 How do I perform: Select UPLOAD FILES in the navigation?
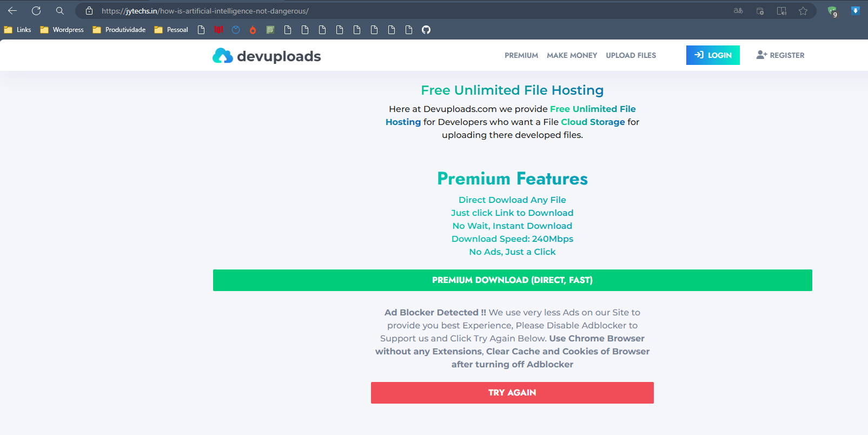[631, 55]
